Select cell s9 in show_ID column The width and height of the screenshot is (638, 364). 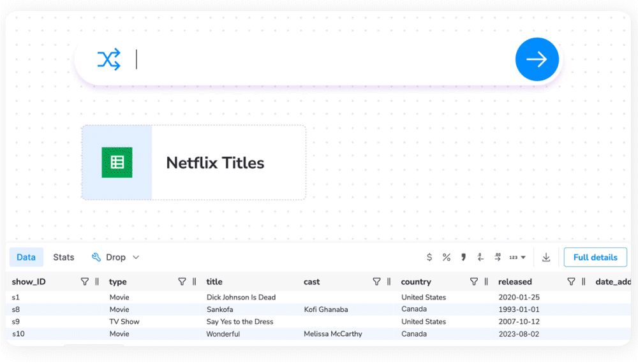15,322
